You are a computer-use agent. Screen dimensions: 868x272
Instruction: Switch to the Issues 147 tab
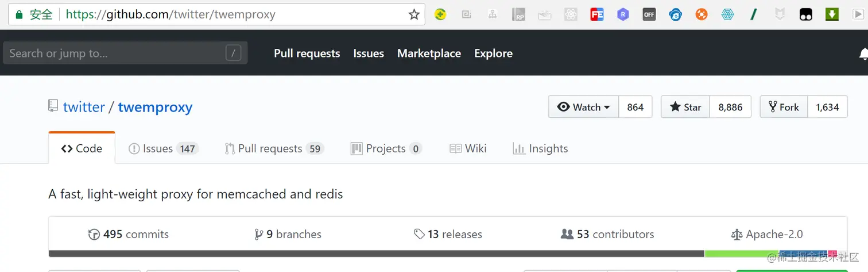tap(164, 148)
